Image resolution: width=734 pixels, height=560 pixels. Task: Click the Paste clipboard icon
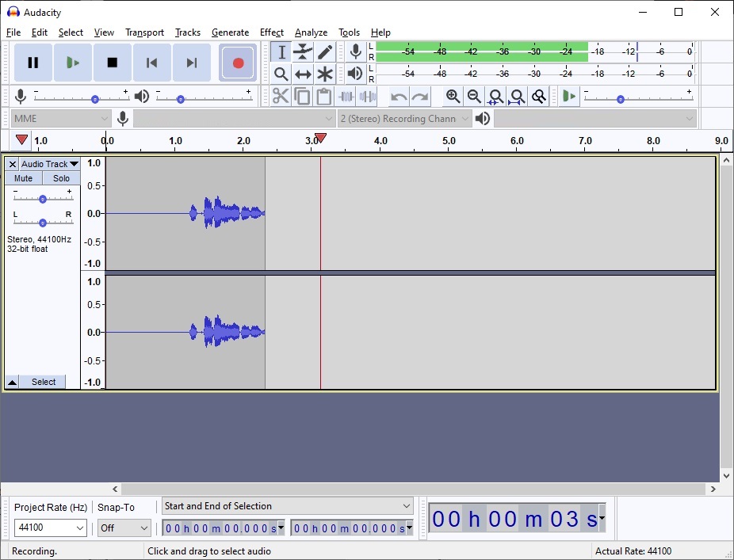[x=323, y=97]
